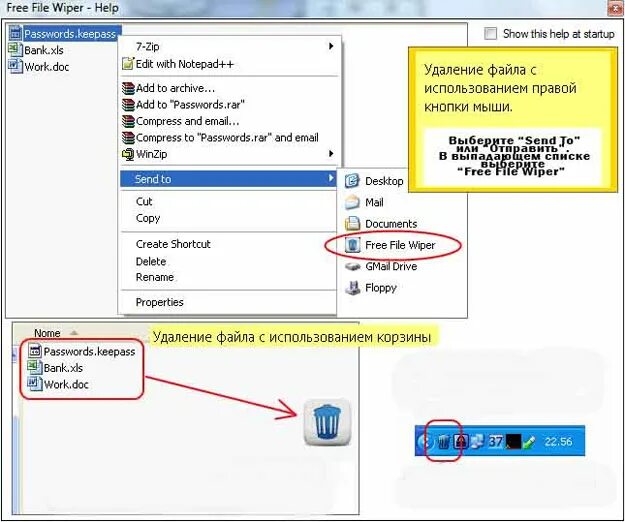
Task: Click the black square tray icon
Action: [513, 441]
